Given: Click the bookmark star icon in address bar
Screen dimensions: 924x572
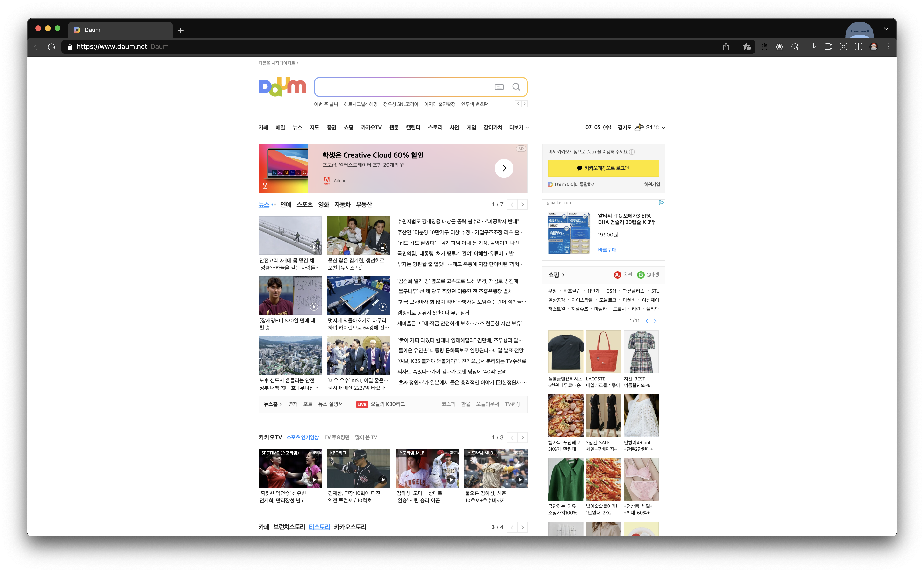Looking at the screenshot, I should (746, 47).
